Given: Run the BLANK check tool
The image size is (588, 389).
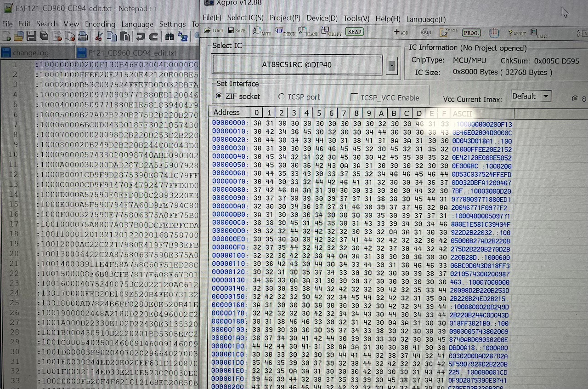Looking at the screenshot, I should (x=308, y=31).
